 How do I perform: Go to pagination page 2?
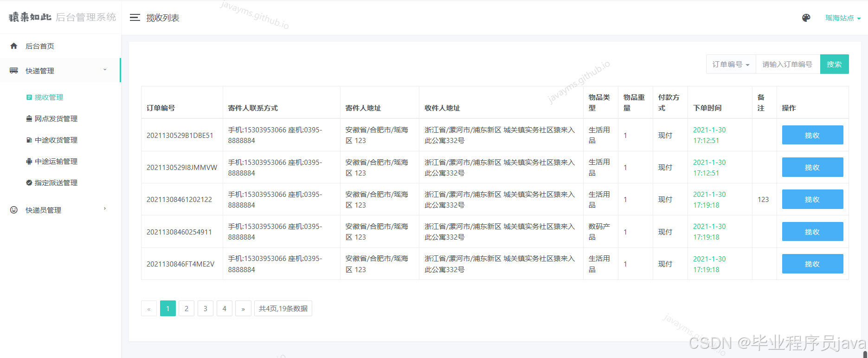(x=186, y=308)
